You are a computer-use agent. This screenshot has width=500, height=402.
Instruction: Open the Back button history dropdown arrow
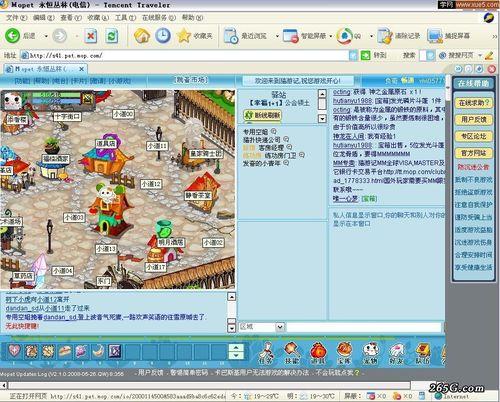(x=46, y=36)
